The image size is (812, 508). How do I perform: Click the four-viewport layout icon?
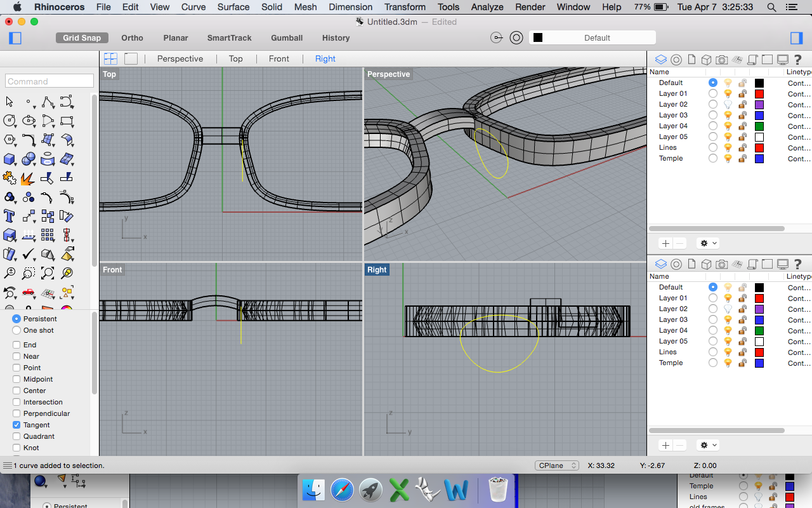coord(110,58)
